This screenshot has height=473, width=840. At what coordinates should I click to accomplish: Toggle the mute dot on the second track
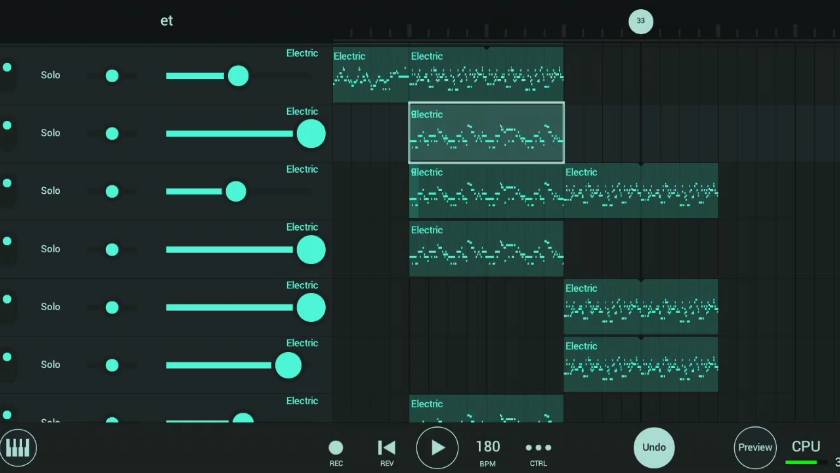click(x=7, y=125)
